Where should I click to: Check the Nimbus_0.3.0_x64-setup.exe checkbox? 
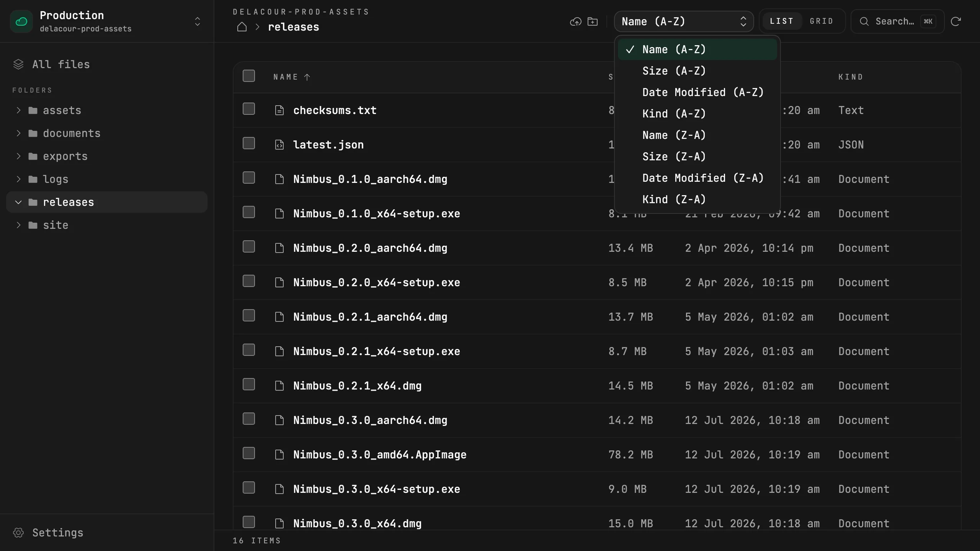[x=249, y=487]
